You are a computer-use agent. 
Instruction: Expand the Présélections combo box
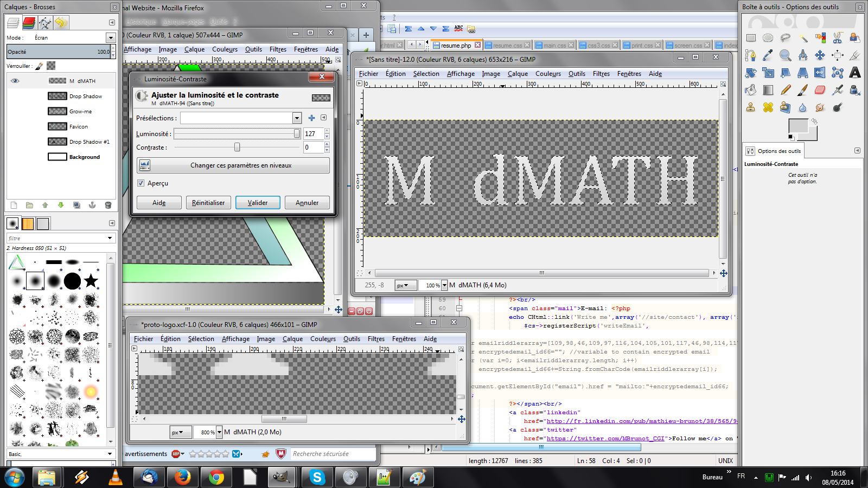[297, 118]
